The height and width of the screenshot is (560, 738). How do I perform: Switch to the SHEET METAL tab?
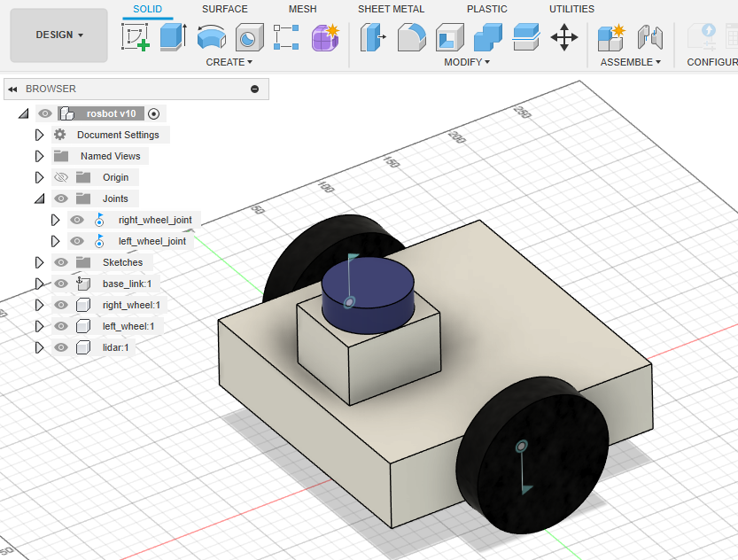click(x=391, y=9)
